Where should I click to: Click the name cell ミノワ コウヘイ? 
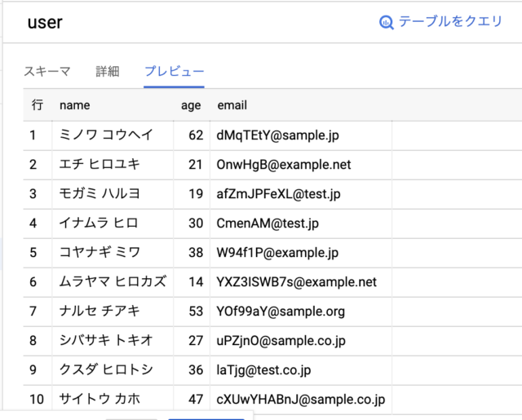coord(106,135)
